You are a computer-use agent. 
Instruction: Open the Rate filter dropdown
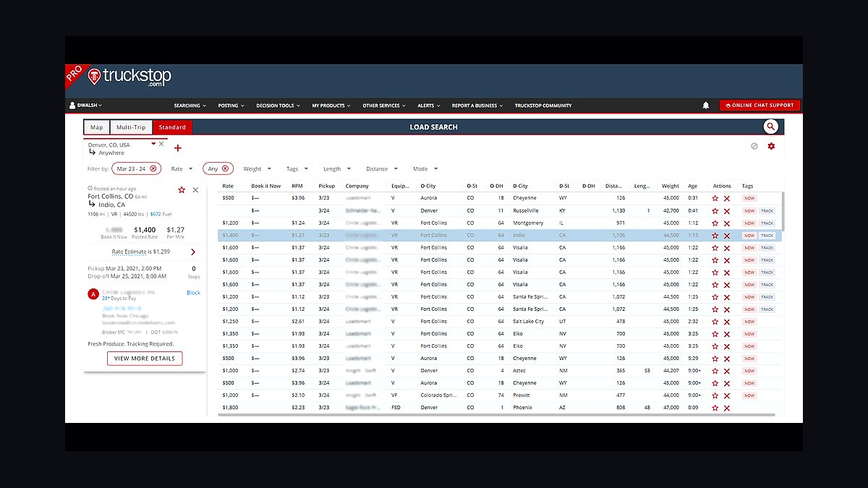(x=182, y=168)
